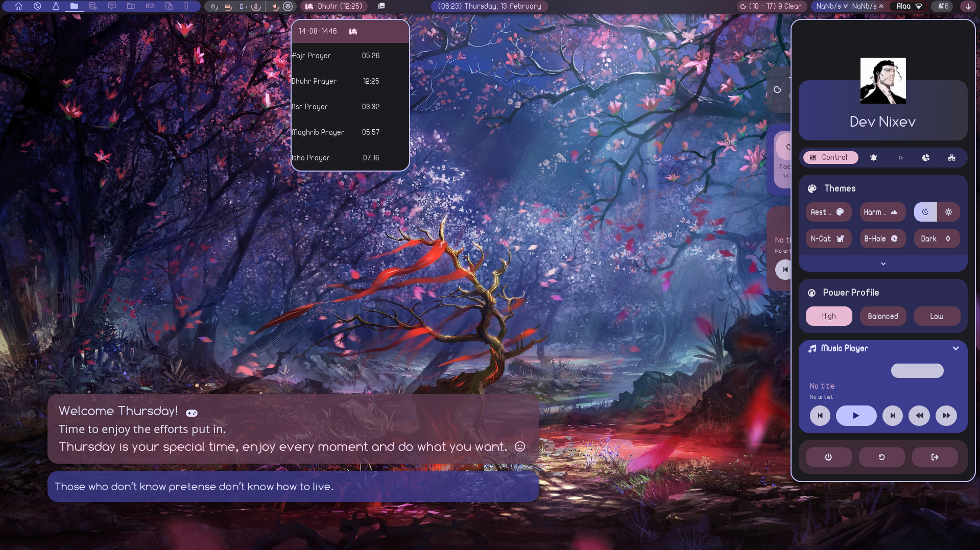Switch to the Control tab
This screenshot has height=550, width=980.
830,157
